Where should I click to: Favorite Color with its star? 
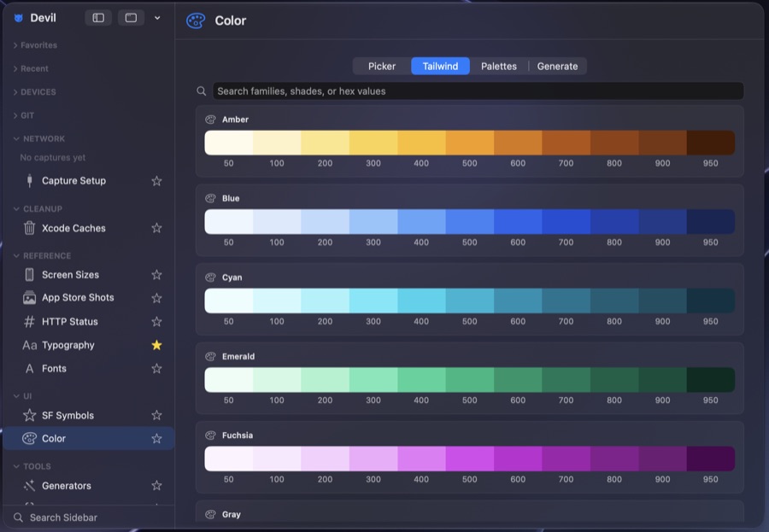click(x=156, y=438)
